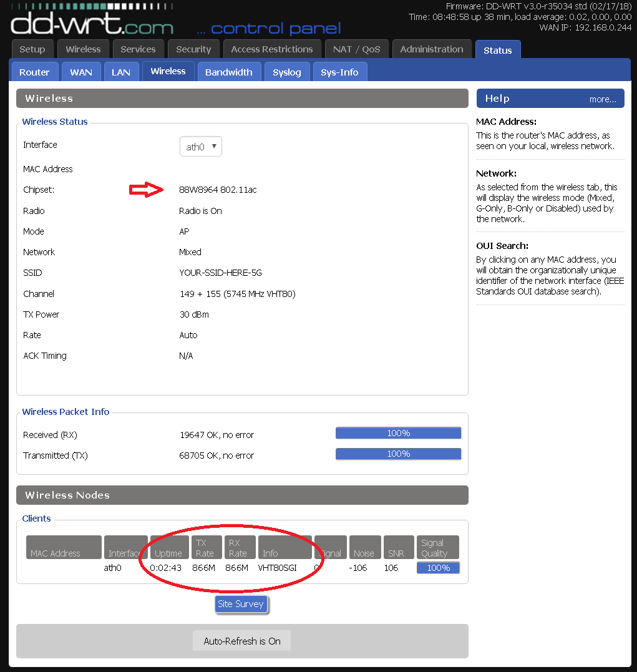The image size is (637, 672).
Task: Click the RX Rate column header
Action: [240, 547]
